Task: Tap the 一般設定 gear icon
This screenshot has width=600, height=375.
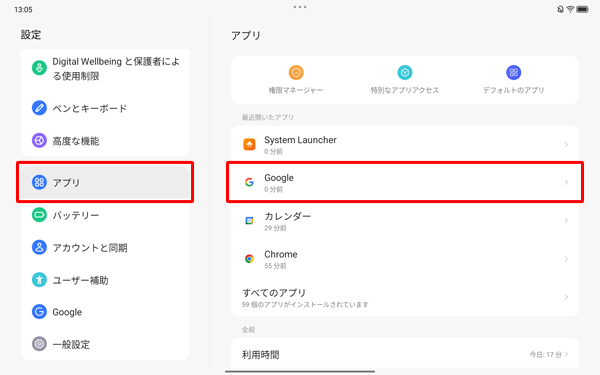Action: pos(39,344)
